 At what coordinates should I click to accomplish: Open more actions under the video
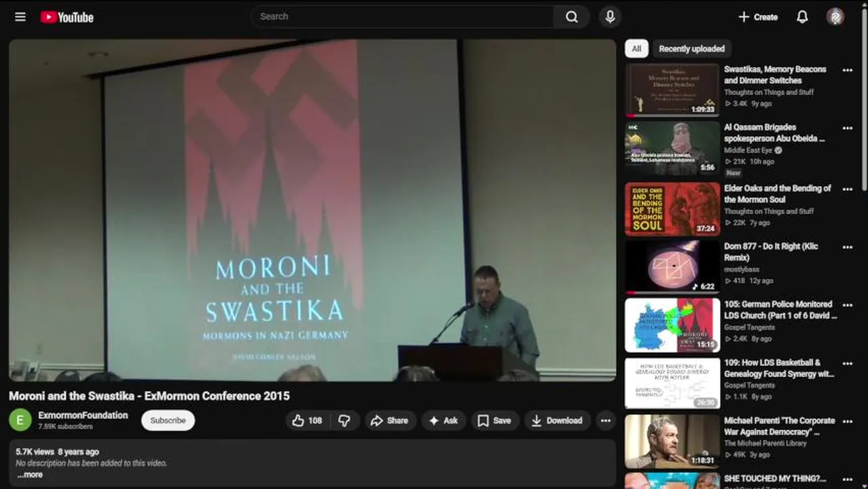(605, 420)
